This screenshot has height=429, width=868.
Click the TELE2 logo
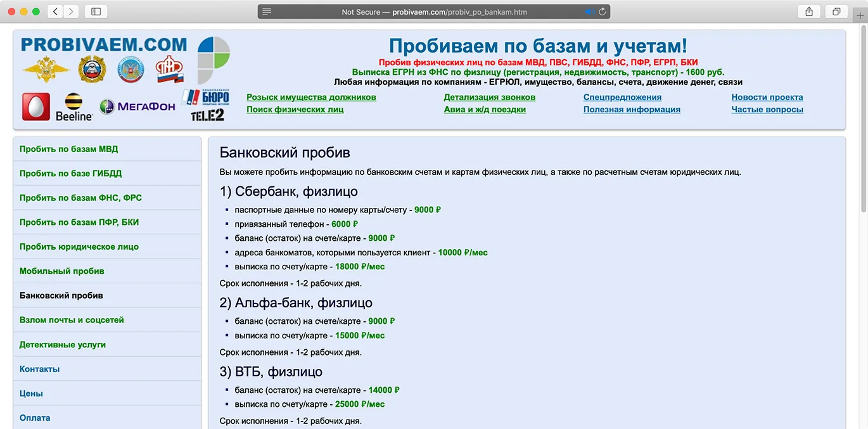207,115
